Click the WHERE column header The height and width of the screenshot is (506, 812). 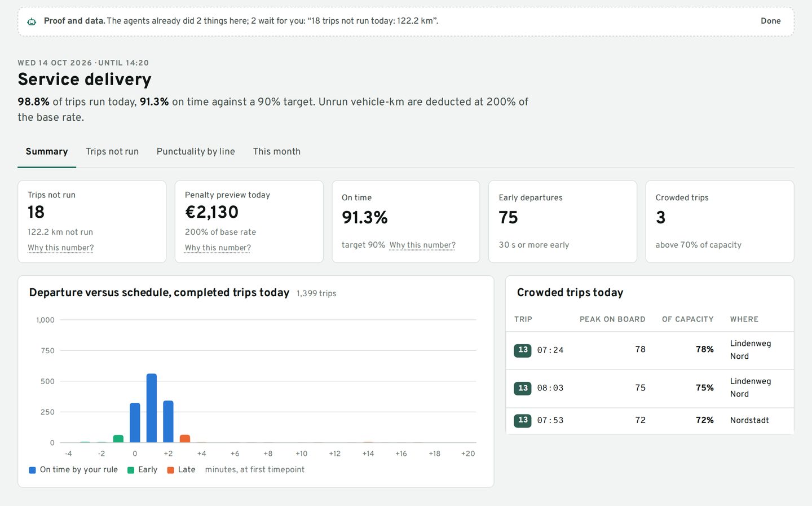point(744,319)
